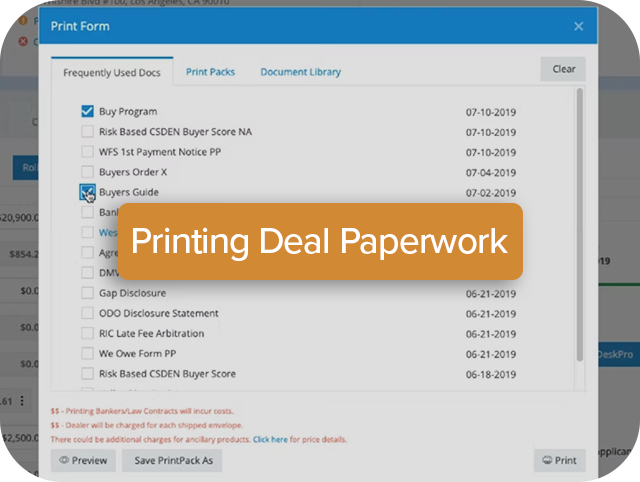This screenshot has width=640, height=482.
Task: Toggle the Buyers Guide checkbox
Action: [88, 191]
